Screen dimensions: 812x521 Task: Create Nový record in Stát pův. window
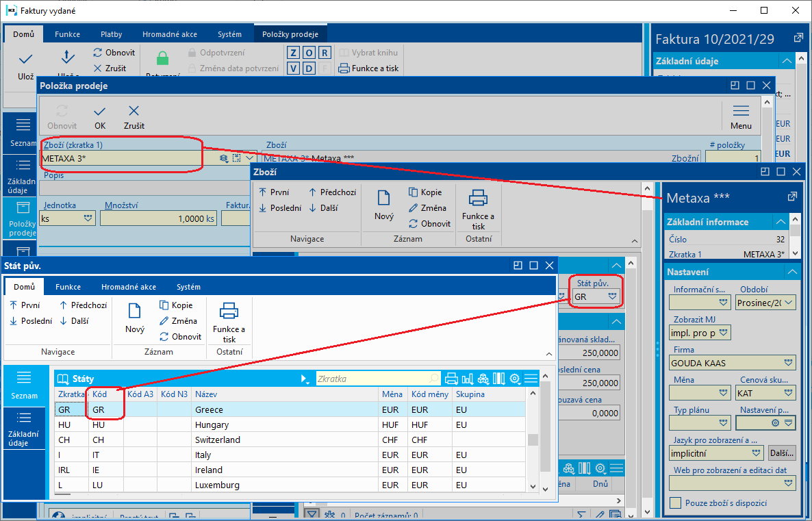(135, 318)
